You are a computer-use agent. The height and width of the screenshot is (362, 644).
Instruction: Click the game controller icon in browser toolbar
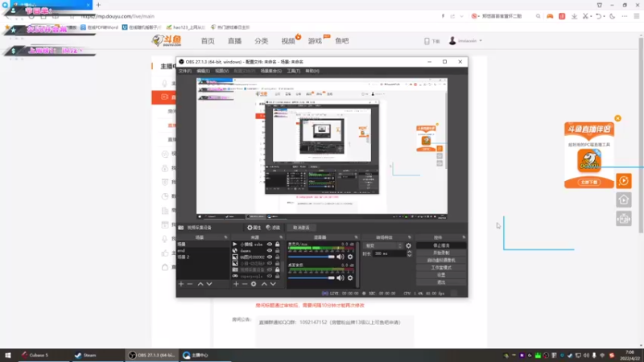[550, 16]
